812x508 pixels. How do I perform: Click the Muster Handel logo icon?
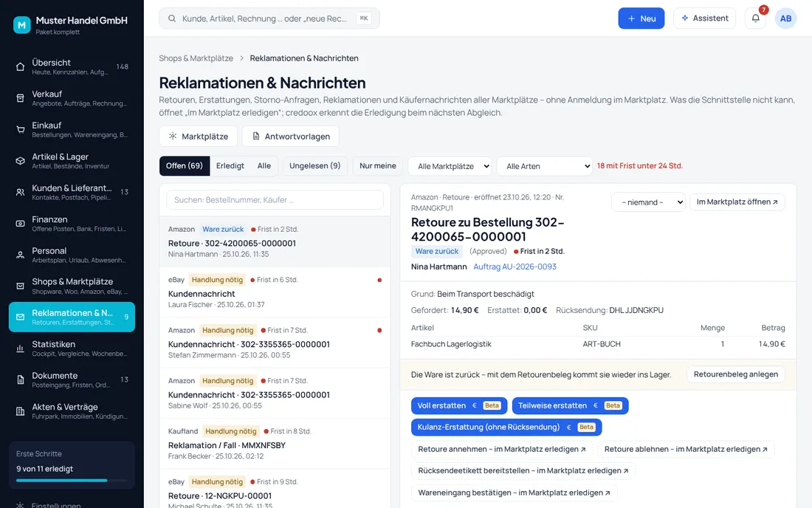click(21, 25)
